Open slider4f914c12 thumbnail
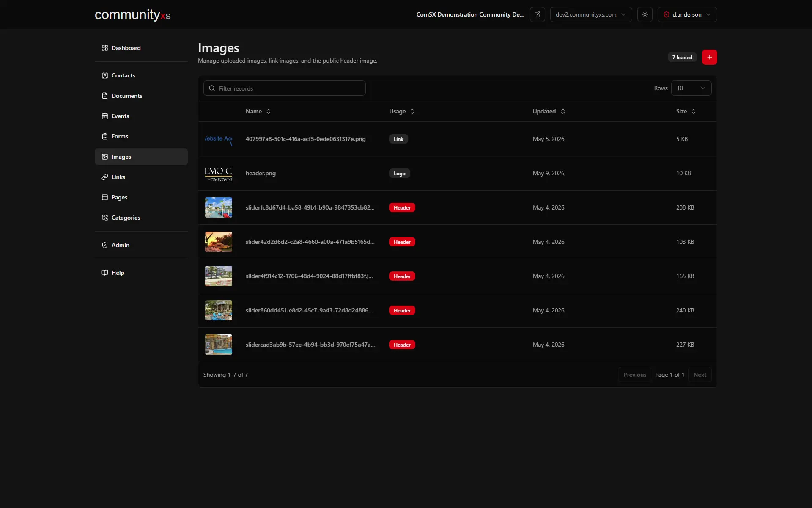Image resolution: width=812 pixels, height=508 pixels. (219, 276)
